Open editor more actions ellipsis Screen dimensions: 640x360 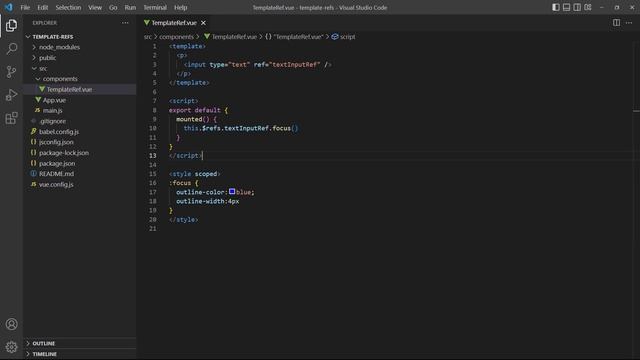click(x=629, y=23)
